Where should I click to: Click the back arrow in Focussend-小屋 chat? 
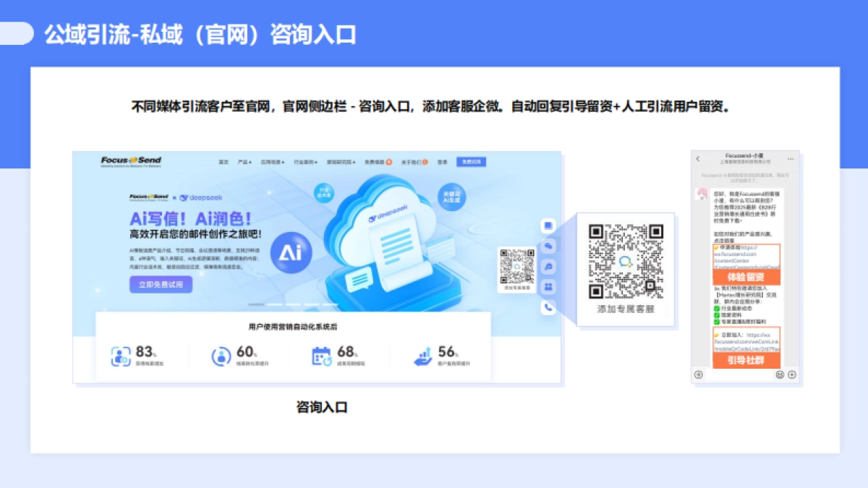[x=697, y=159]
